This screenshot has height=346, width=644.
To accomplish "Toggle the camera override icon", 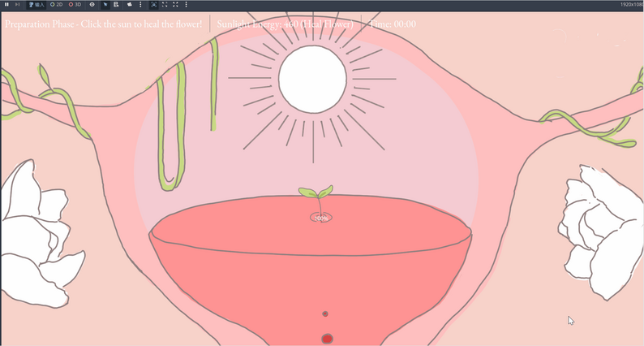I will point(130,5).
